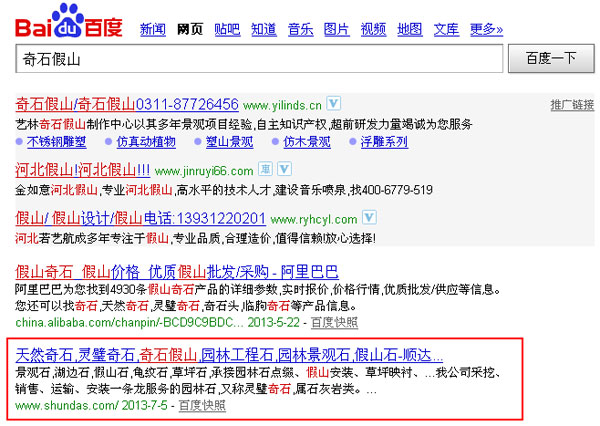Image resolution: width=600 pixels, height=426 pixels.
Task: Click the 百度一下 search button
Action: click(x=551, y=59)
